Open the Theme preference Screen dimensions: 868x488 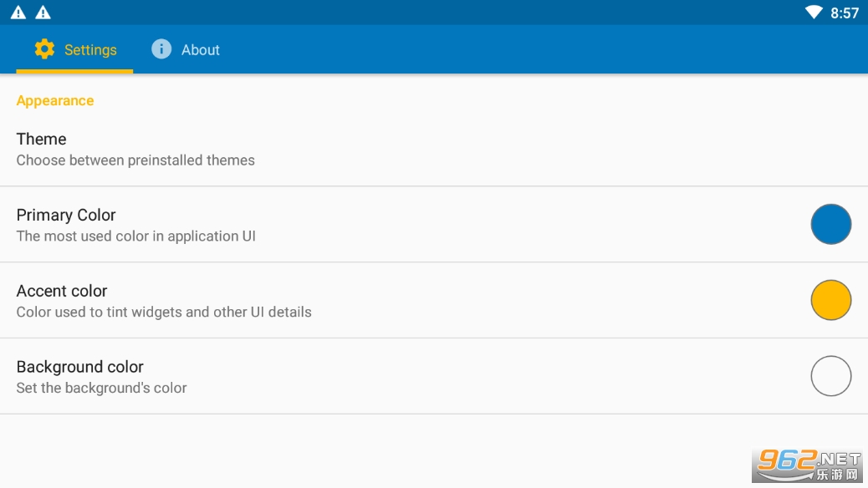pos(42,139)
